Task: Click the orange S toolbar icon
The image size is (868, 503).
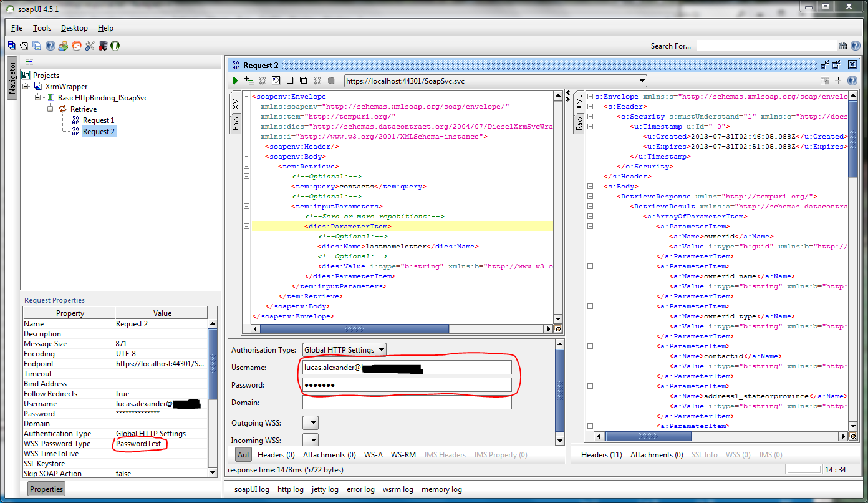Action: (77, 46)
